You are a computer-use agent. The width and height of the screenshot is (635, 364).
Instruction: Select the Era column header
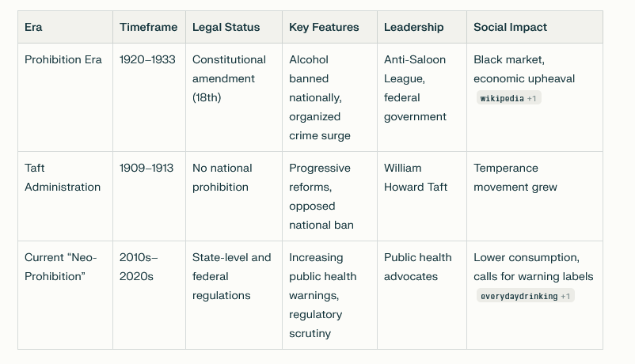[x=65, y=27]
